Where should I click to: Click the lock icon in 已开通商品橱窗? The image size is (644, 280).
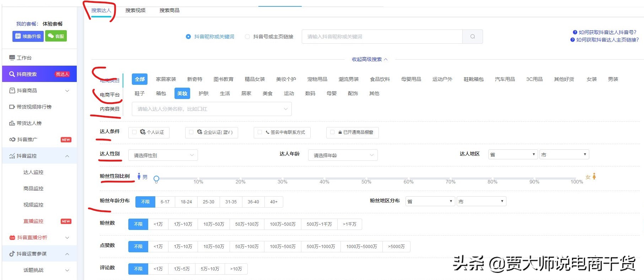(x=340, y=132)
